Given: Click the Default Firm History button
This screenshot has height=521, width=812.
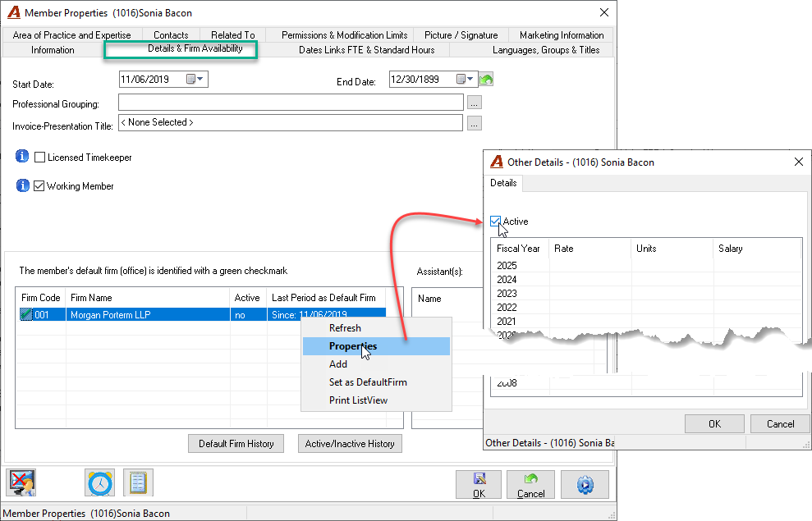Looking at the screenshot, I should 236,443.
